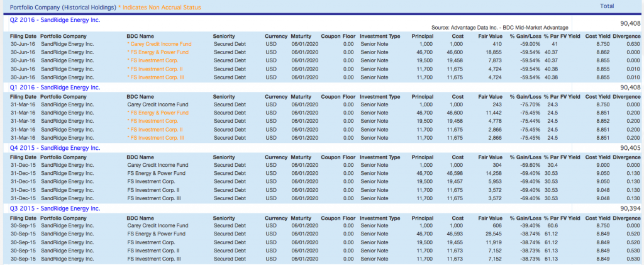Click the -39.40% gain/loss value
Screen dimensions: 644x265
pos(529,225)
